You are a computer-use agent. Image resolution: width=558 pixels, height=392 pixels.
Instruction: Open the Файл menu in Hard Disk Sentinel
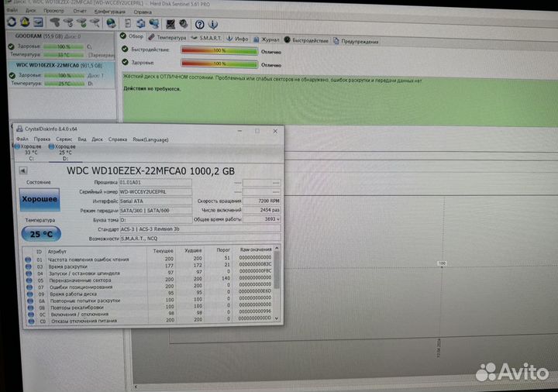[x=12, y=10]
